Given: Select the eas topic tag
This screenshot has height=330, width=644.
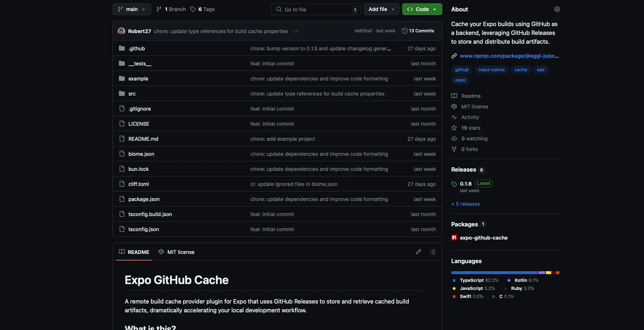Looking at the screenshot, I should tap(541, 70).
